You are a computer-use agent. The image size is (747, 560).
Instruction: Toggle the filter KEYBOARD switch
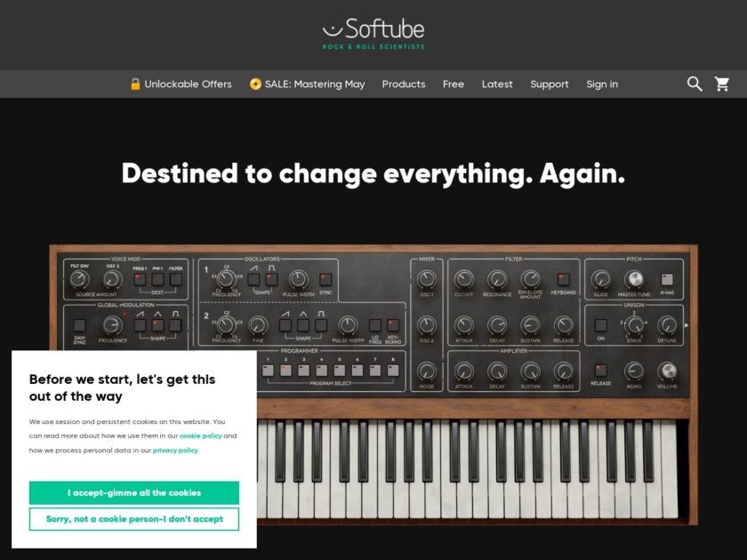coord(563,279)
